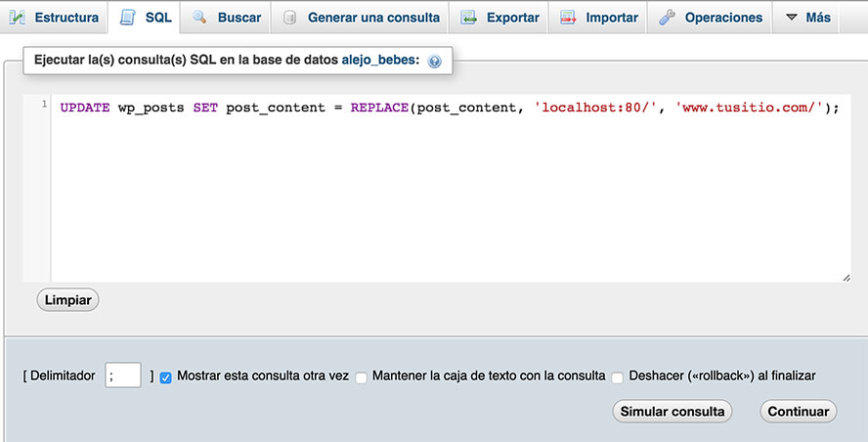
Task: Click the REPLACE function in query
Action: point(379,108)
